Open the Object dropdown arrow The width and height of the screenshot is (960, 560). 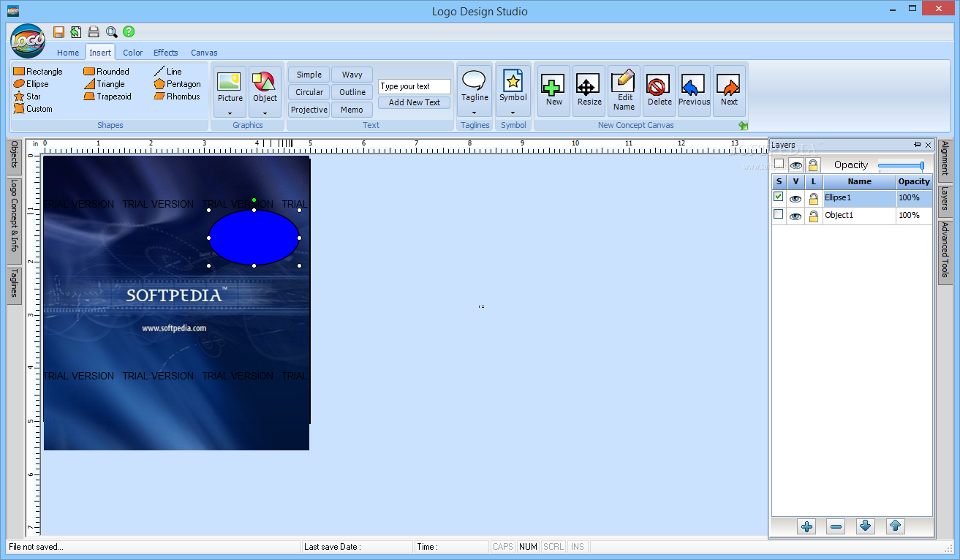pyautogui.click(x=265, y=113)
